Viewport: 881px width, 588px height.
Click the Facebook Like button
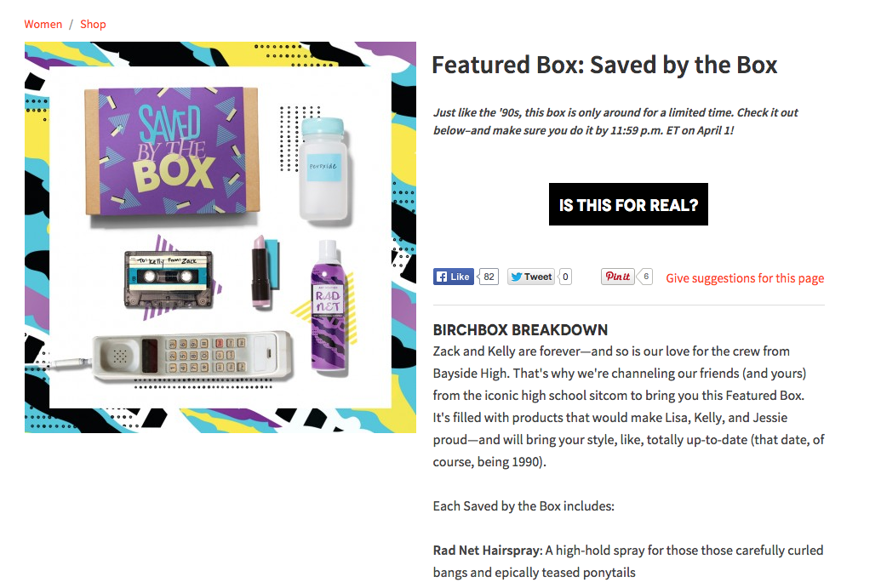453,277
